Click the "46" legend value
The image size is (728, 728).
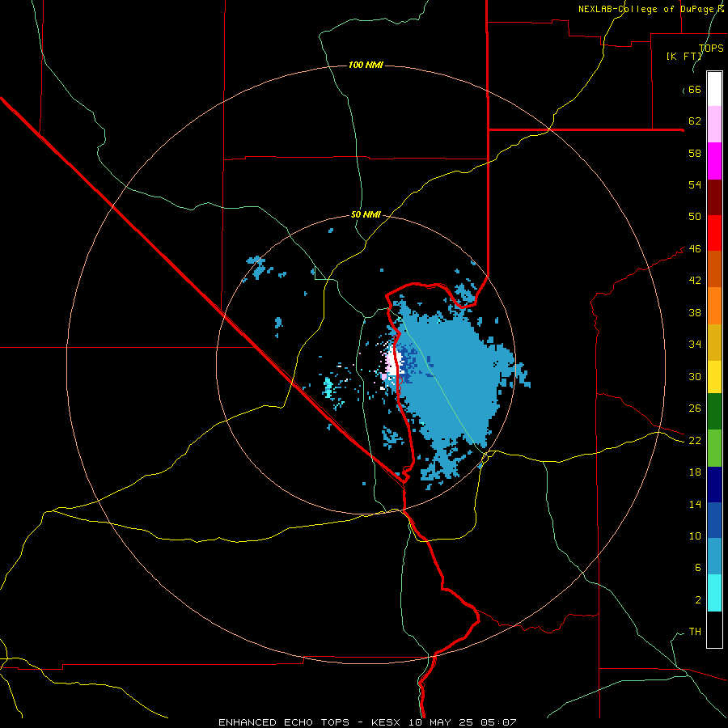coord(695,249)
